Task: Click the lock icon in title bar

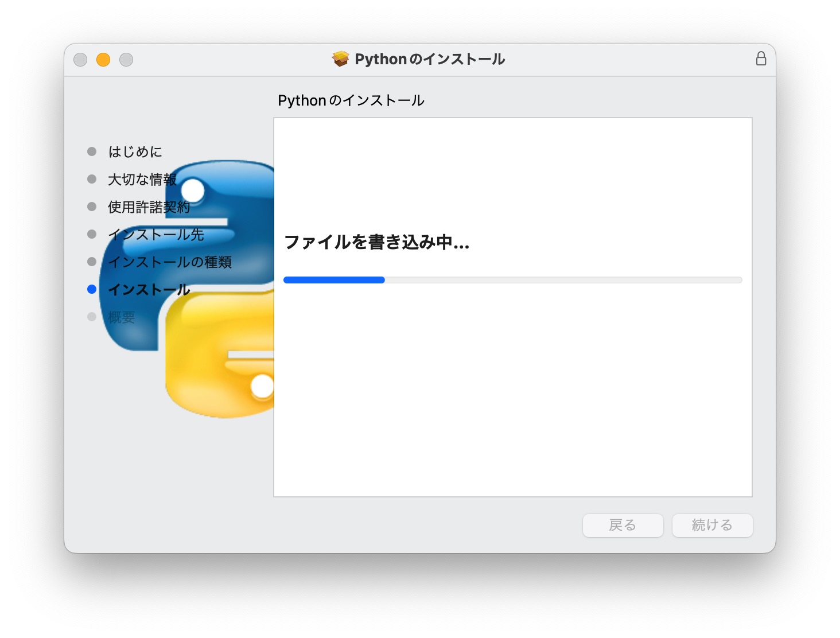Action: tap(761, 59)
